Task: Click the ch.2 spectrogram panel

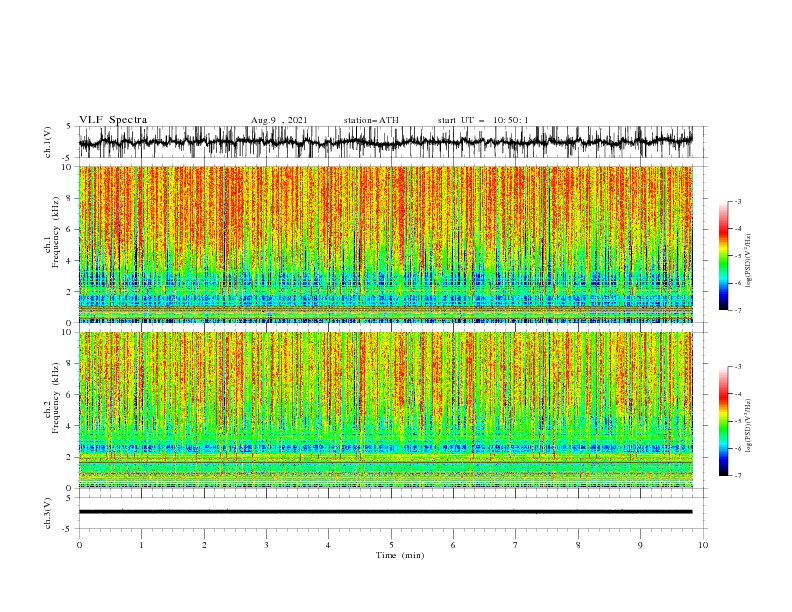Action: [x=386, y=410]
